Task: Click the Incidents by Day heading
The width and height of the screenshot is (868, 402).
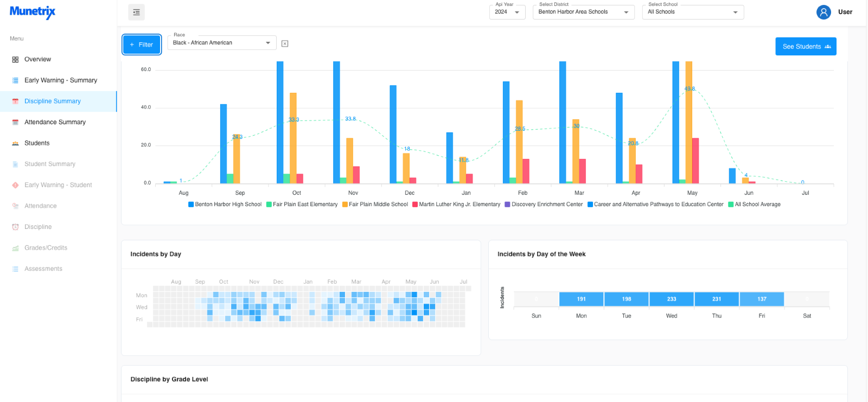Action: pos(156,254)
